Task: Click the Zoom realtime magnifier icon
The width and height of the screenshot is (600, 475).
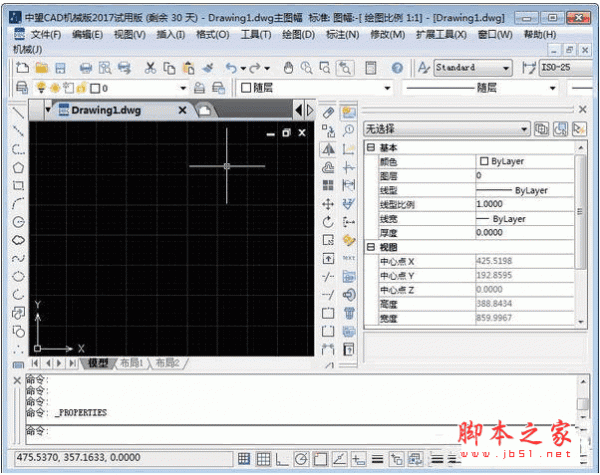Action: coord(306,68)
